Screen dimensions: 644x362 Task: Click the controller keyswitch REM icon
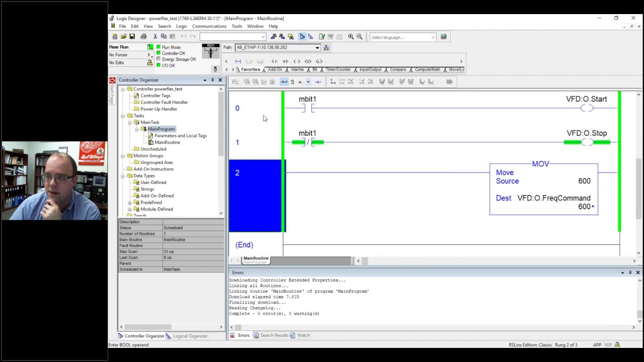pyautogui.click(x=210, y=51)
